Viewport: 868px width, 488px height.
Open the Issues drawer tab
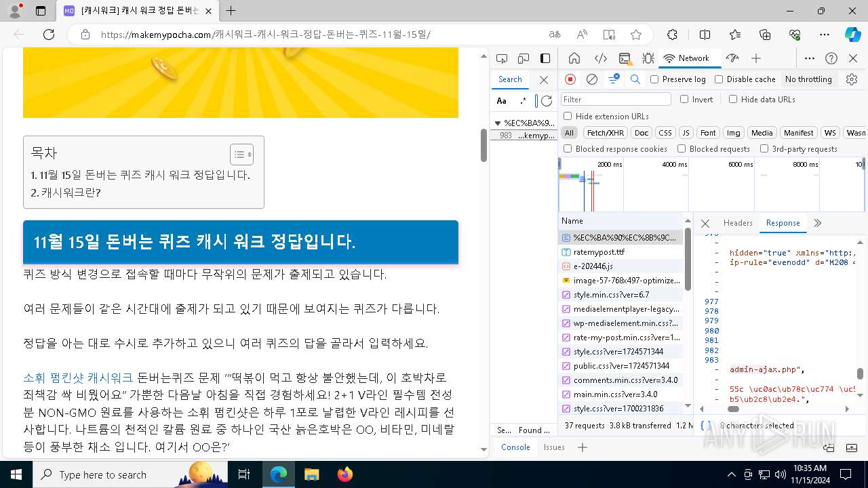554,447
